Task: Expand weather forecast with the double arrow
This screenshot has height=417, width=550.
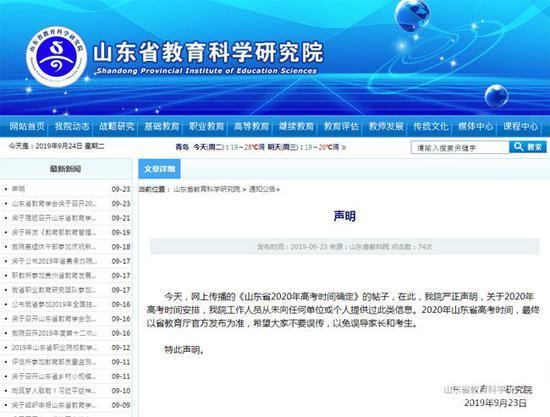Action: 344,147
